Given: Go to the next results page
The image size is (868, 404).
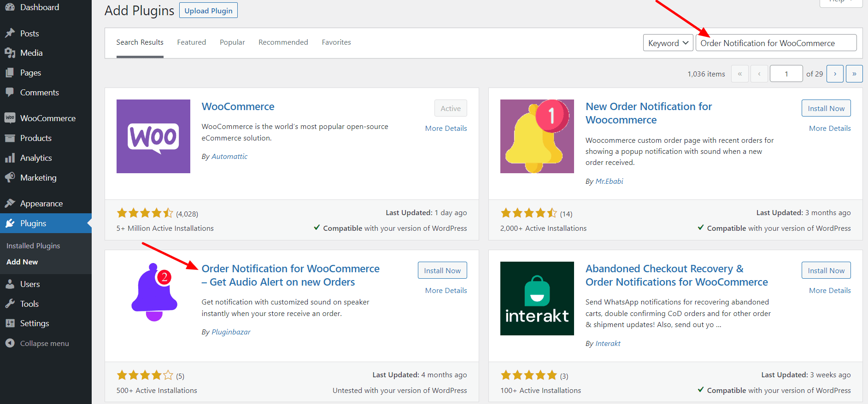Looking at the screenshot, I should (x=835, y=74).
